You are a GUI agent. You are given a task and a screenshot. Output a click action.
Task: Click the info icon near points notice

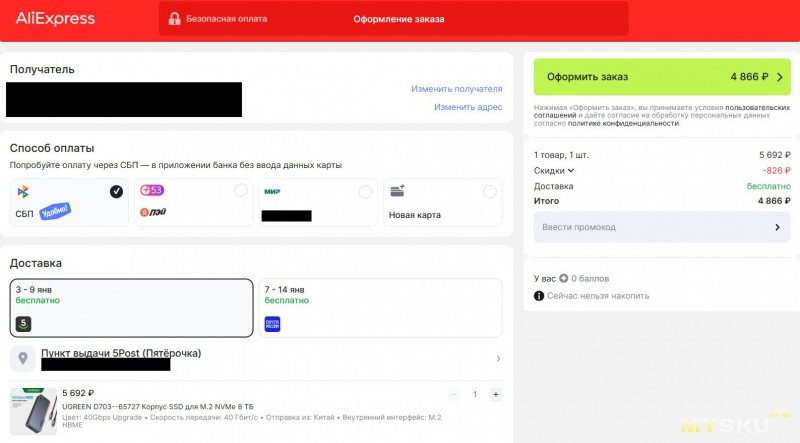click(x=539, y=296)
